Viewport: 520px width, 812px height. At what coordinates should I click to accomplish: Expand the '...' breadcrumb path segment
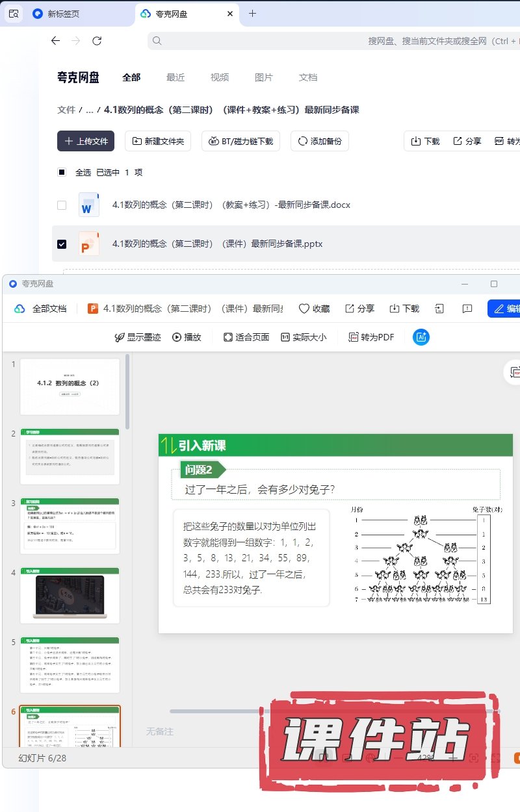click(90, 110)
